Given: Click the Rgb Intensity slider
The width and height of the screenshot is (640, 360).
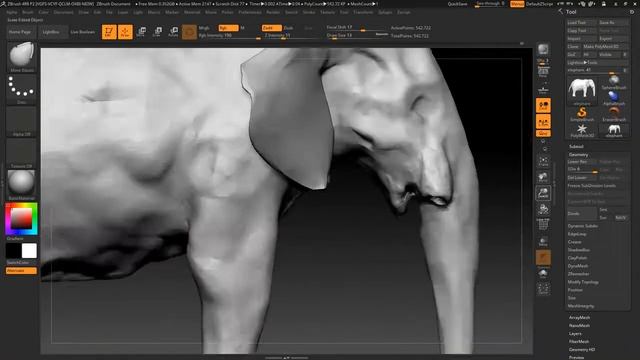Looking at the screenshot, I should [x=229, y=36].
